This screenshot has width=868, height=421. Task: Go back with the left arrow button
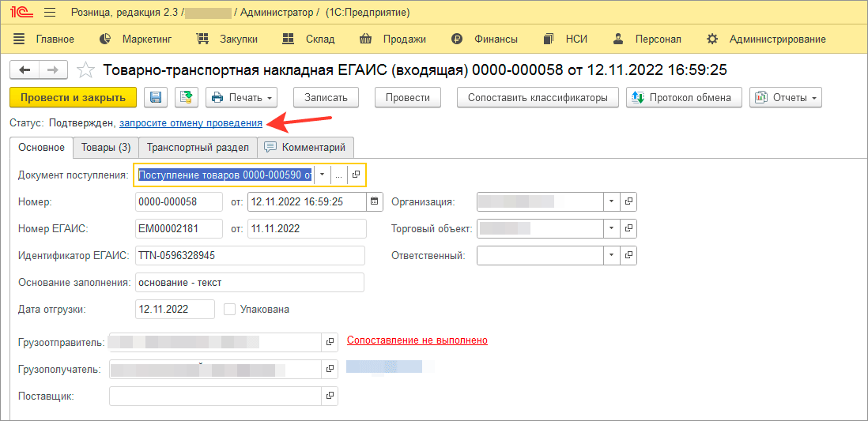click(x=25, y=70)
